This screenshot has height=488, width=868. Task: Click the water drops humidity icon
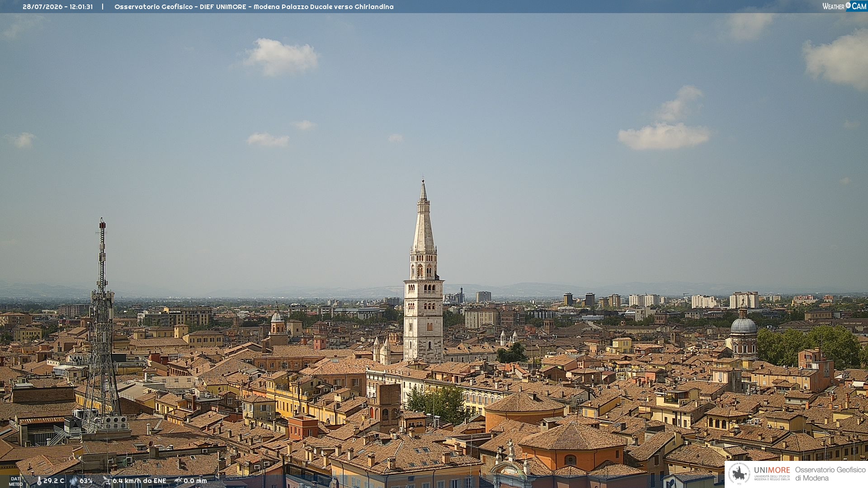(x=74, y=481)
